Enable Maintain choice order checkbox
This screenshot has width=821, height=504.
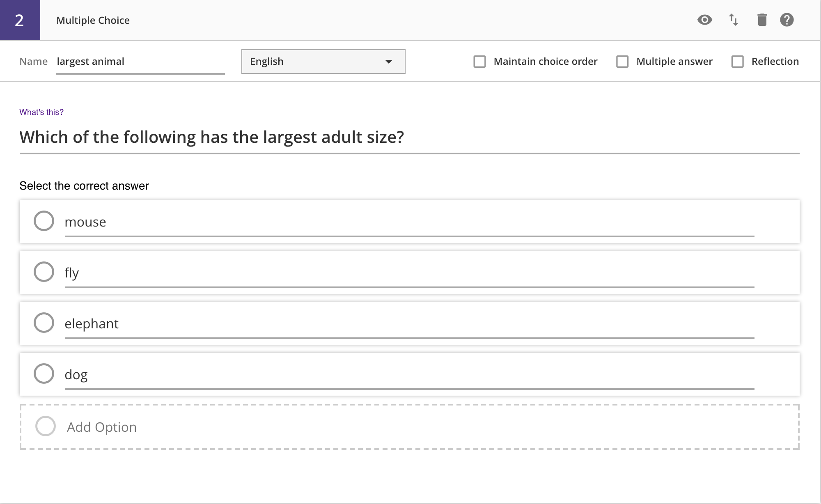479,62
